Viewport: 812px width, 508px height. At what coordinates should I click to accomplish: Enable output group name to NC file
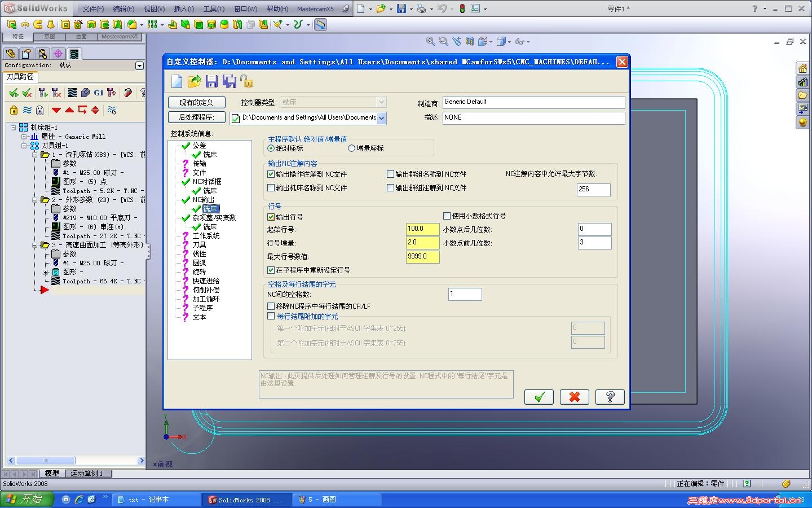[390, 174]
